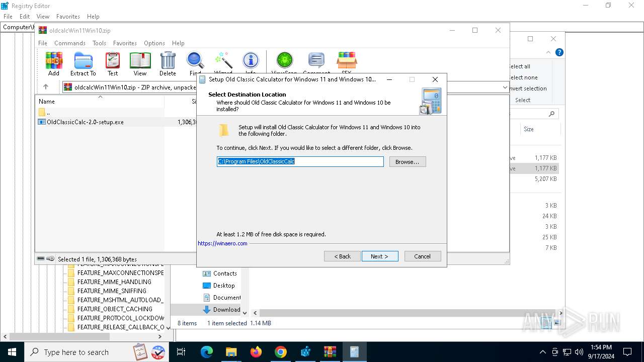This screenshot has width=644, height=362.
Task: Open the notification center icon
Action: point(627,352)
